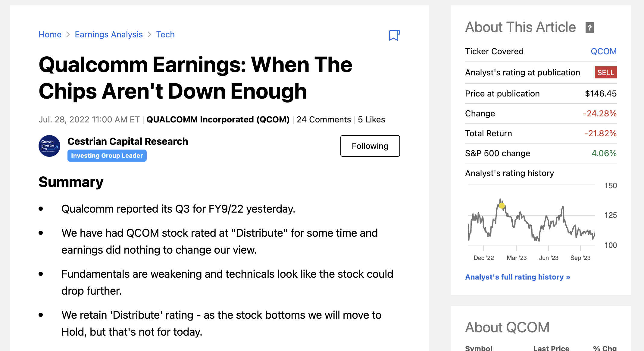Viewport: 644px width, 351px height.
Task: Click the red SELL rating badge
Action: point(605,72)
